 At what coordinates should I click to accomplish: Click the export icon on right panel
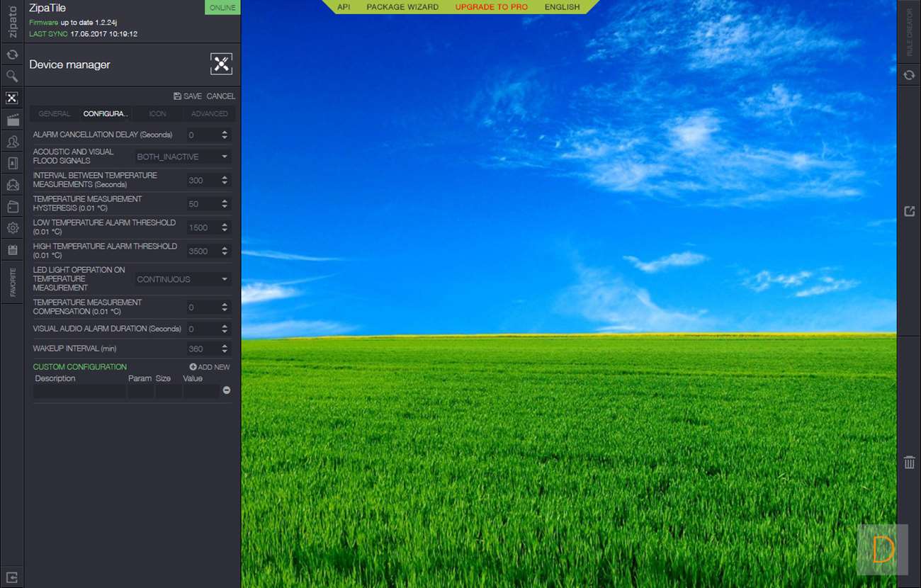[909, 211]
